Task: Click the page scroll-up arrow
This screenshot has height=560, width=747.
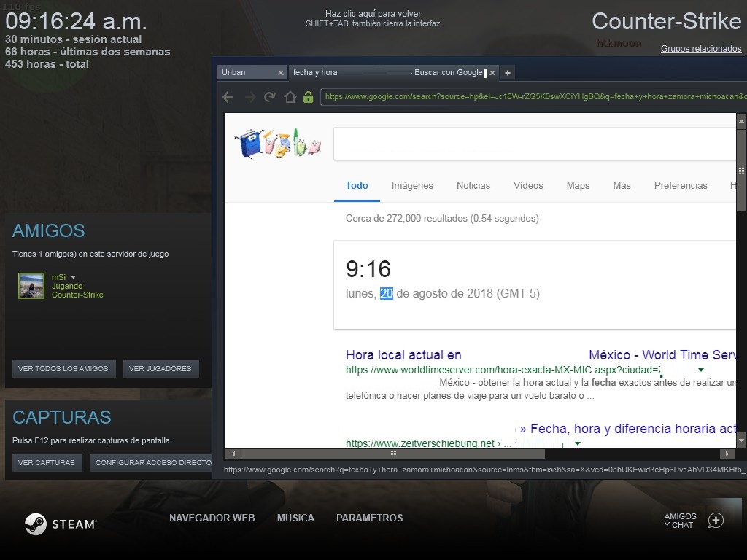Action: [741, 121]
